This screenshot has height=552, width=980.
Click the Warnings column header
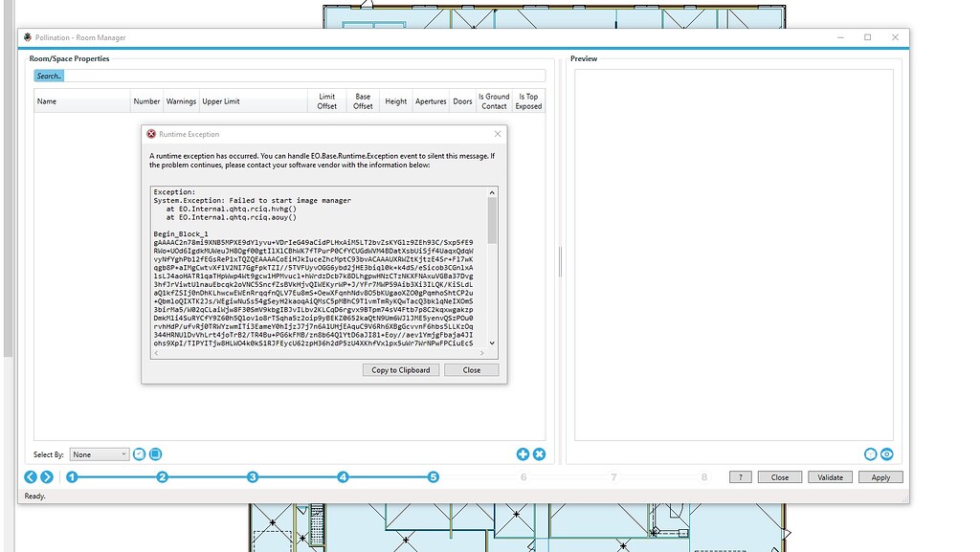(x=181, y=101)
